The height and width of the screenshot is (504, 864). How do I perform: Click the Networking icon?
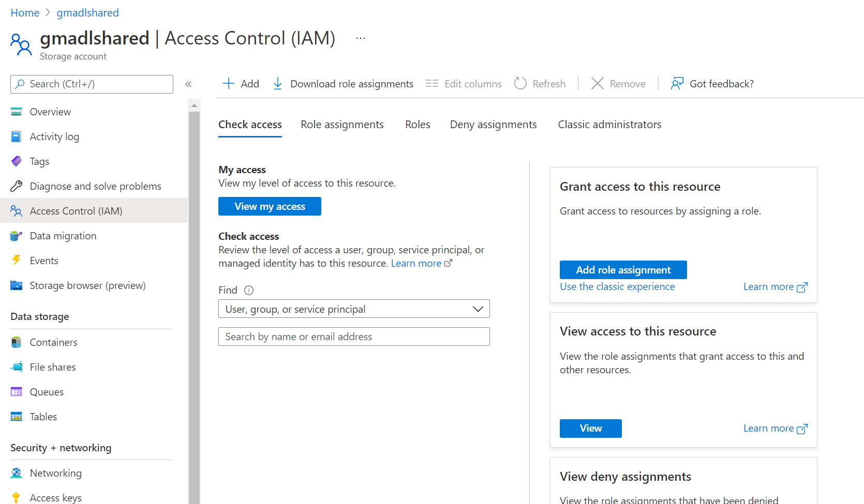pos(17,473)
